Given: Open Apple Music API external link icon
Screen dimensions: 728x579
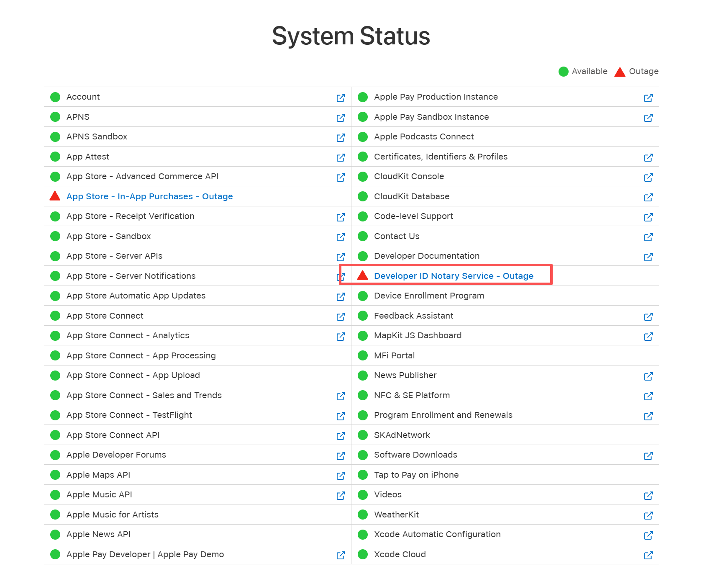Looking at the screenshot, I should (341, 495).
